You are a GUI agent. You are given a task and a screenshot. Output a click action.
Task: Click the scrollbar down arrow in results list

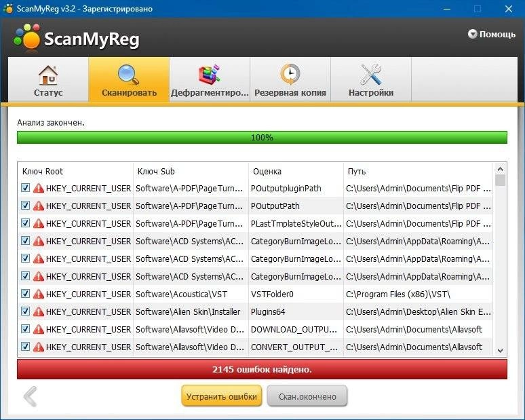[x=500, y=351]
